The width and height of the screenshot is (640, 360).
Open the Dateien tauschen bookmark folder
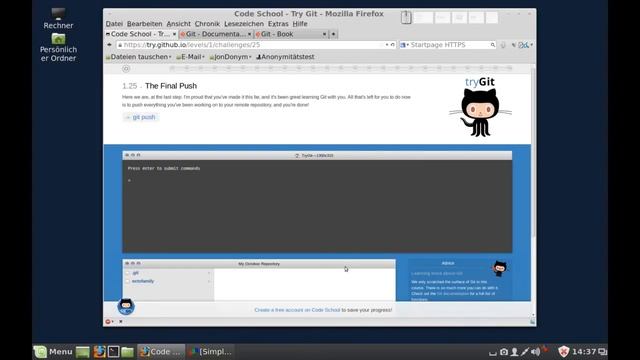(138, 57)
